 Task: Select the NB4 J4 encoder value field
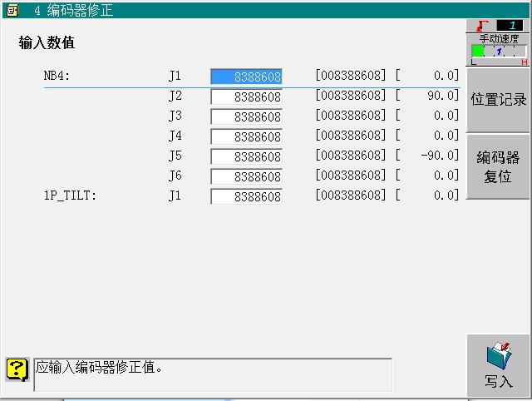(x=246, y=136)
